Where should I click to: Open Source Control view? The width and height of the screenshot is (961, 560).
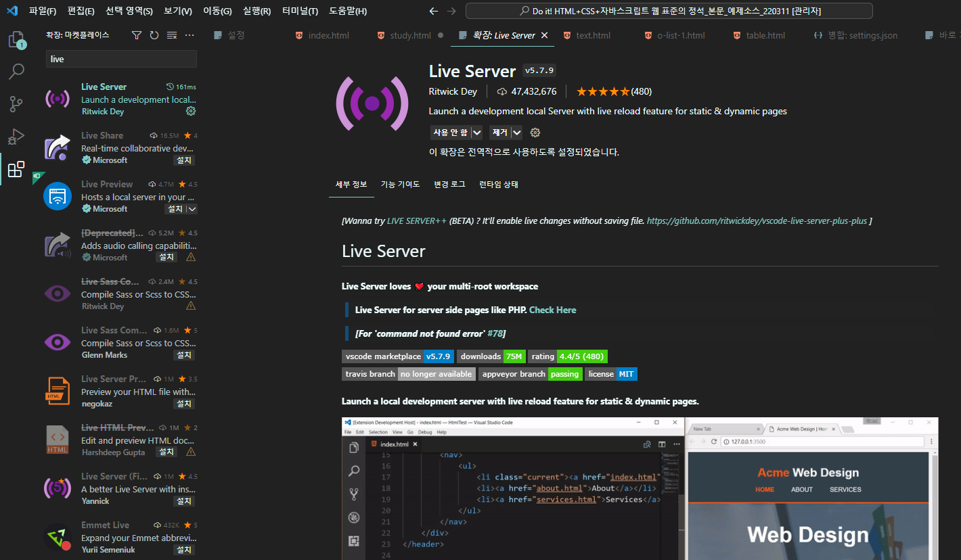(16, 103)
